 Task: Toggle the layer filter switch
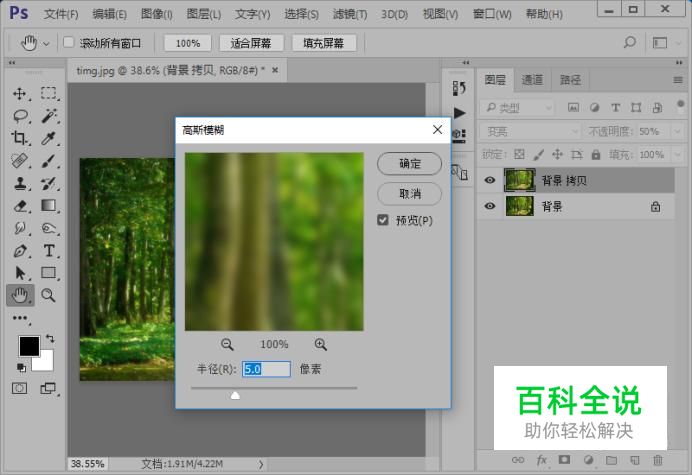[x=680, y=106]
